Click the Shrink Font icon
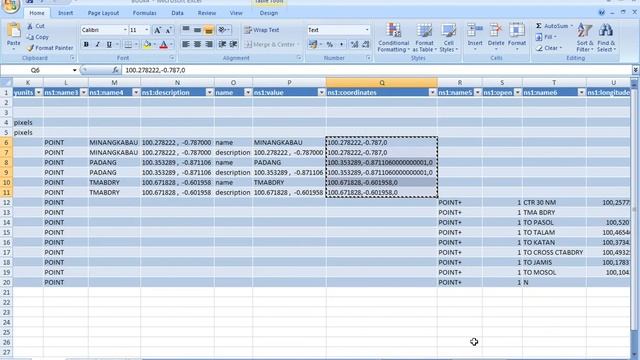The image size is (640, 360). pos(169,30)
